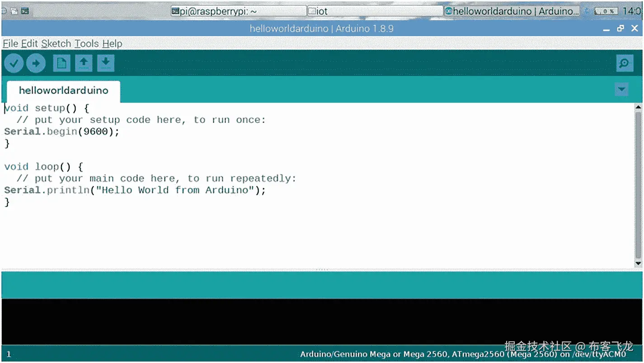Click the setup code comment line
Viewport: 644px width, 363px height.
pos(141,120)
